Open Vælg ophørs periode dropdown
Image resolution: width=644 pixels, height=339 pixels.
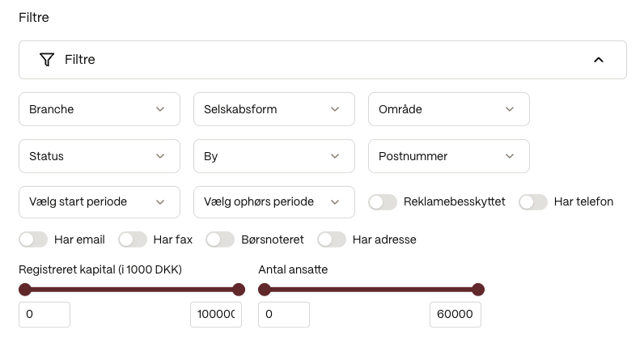tap(273, 202)
